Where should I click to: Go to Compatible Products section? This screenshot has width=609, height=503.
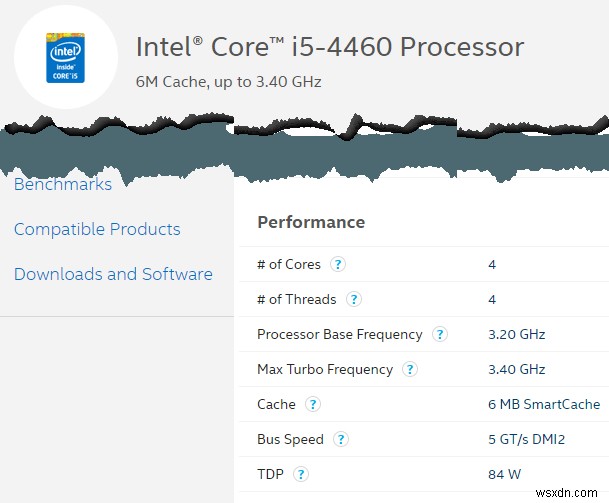97,229
